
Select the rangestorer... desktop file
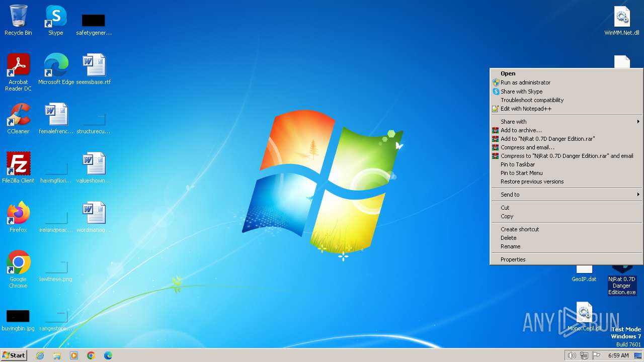(56, 320)
